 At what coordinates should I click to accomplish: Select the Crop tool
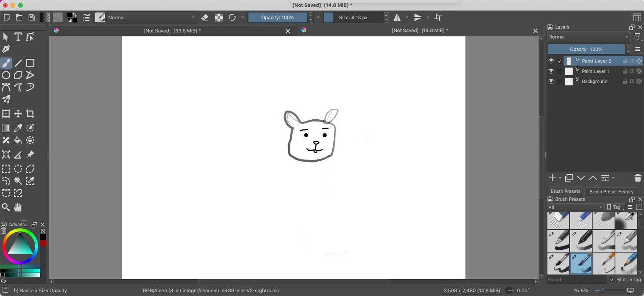30,114
